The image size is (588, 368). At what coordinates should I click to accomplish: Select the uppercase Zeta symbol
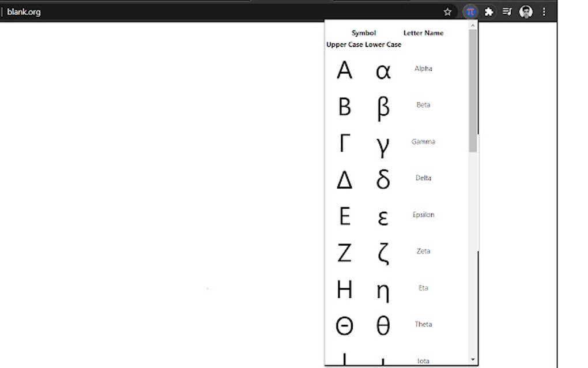[345, 254]
